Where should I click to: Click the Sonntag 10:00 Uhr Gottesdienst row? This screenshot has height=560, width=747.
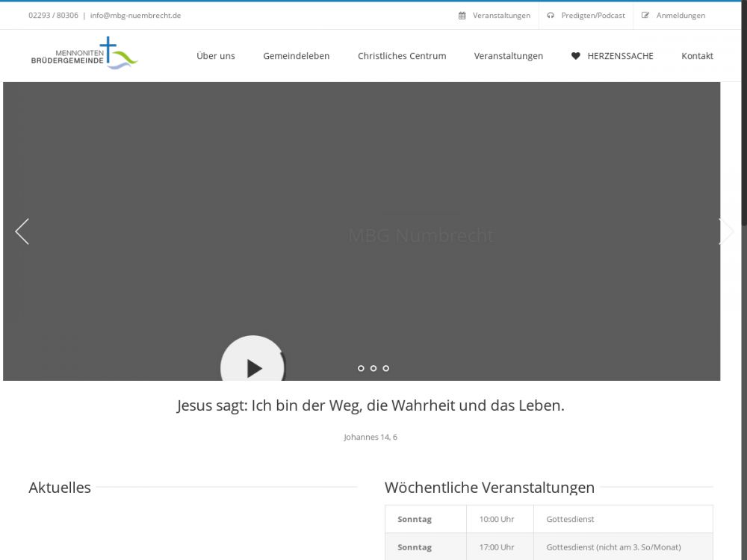pyautogui.click(x=548, y=519)
